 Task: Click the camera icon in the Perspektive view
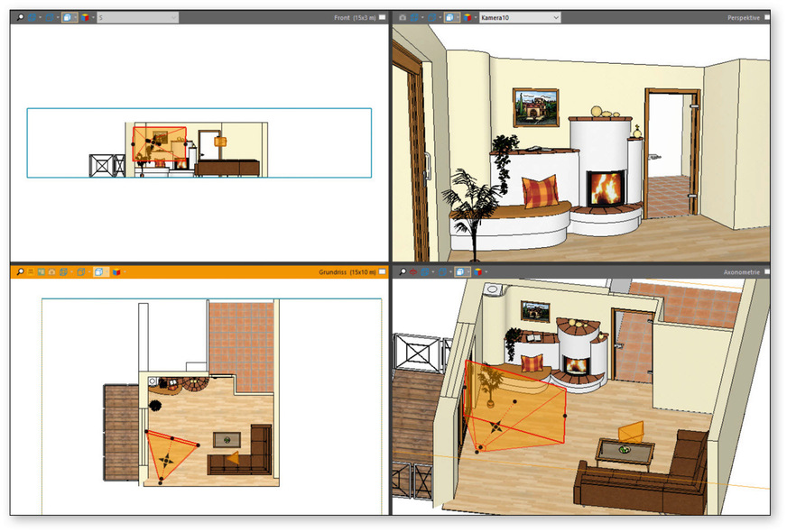[403, 17]
